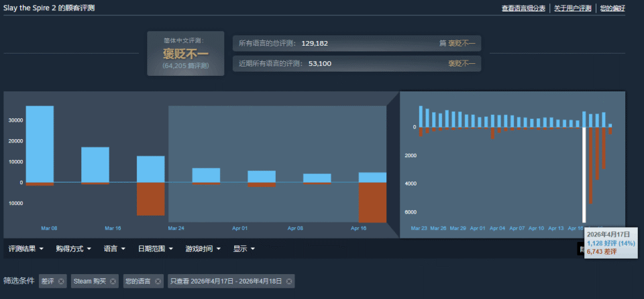644x299 pixels.
Task: Click the 所有语言的总评测 summary row
Action: (x=356, y=43)
